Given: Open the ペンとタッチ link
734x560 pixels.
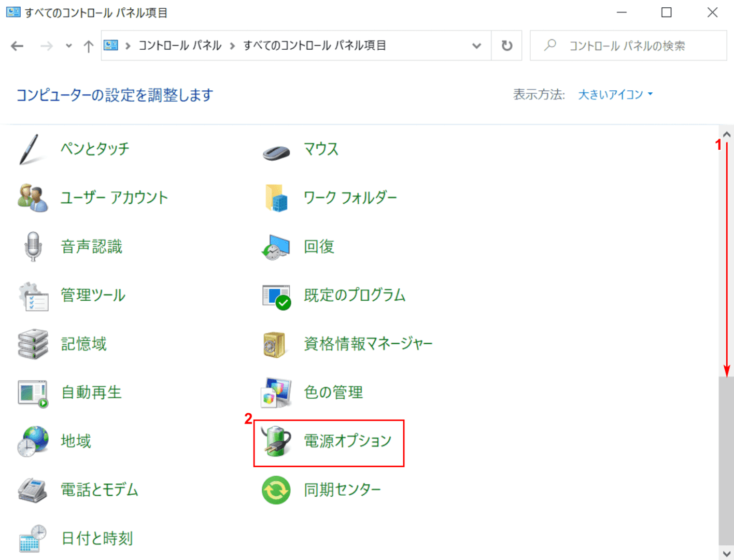Looking at the screenshot, I should click(x=95, y=149).
